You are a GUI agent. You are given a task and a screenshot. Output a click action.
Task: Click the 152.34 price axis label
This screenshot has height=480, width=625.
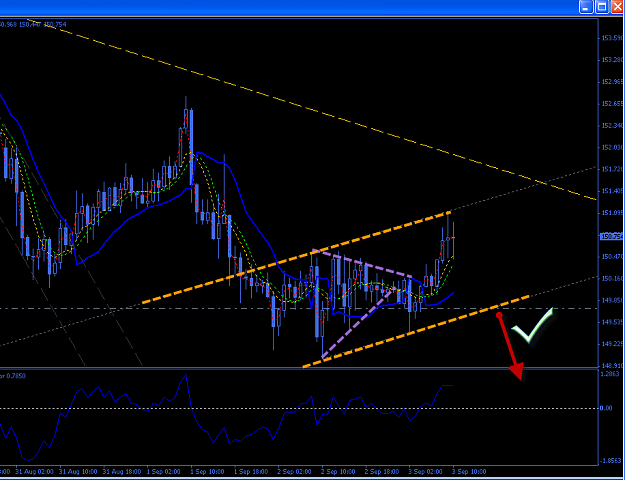[x=613, y=126]
